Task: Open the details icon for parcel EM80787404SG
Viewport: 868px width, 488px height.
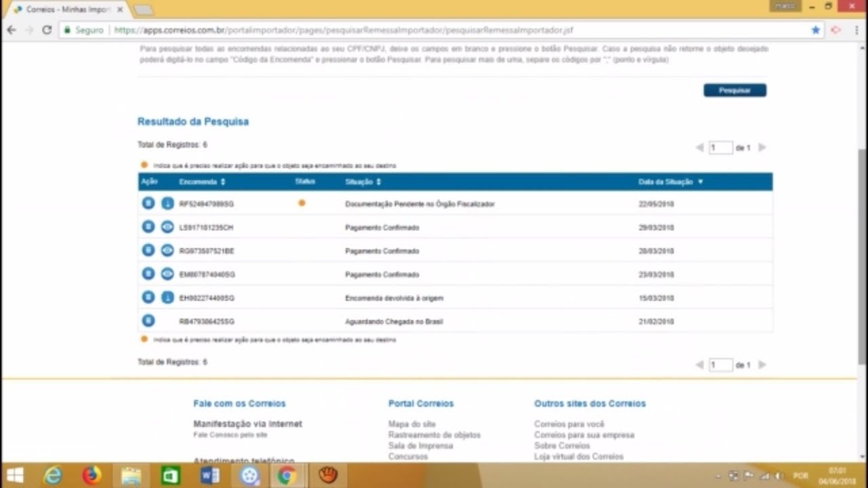Action: [x=149, y=274]
